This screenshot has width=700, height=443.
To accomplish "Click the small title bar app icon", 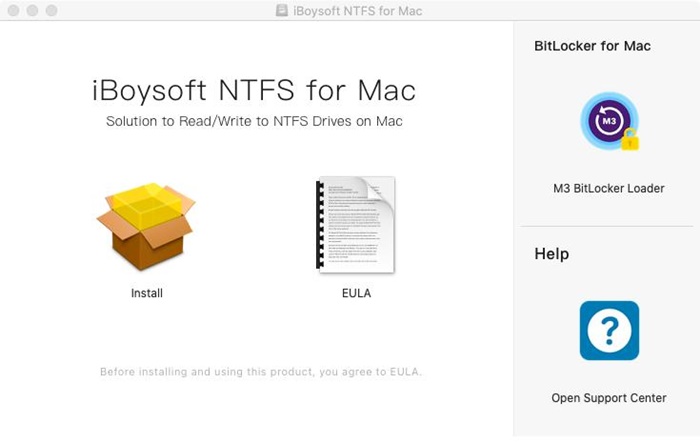I will (280, 10).
